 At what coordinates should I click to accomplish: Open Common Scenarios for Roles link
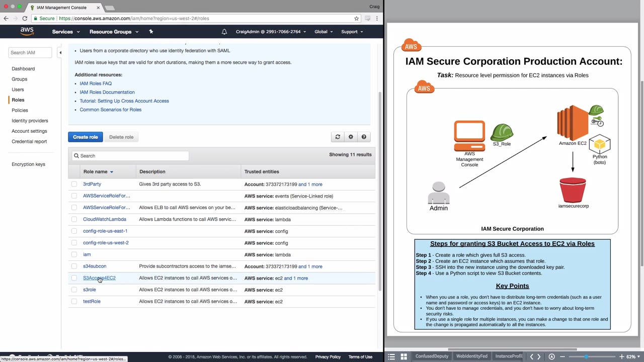click(111, 110)
